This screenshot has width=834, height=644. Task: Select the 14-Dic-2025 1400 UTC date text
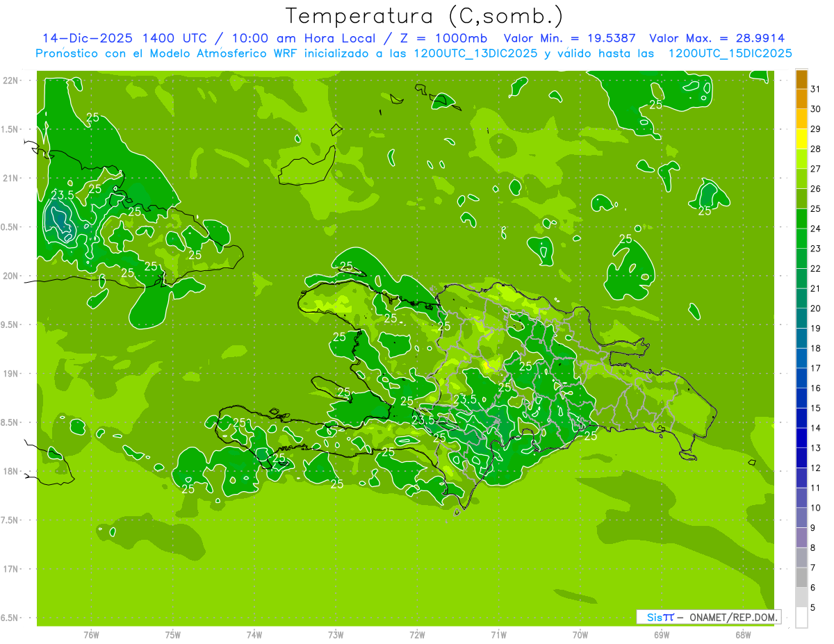[x=124, y=38]
